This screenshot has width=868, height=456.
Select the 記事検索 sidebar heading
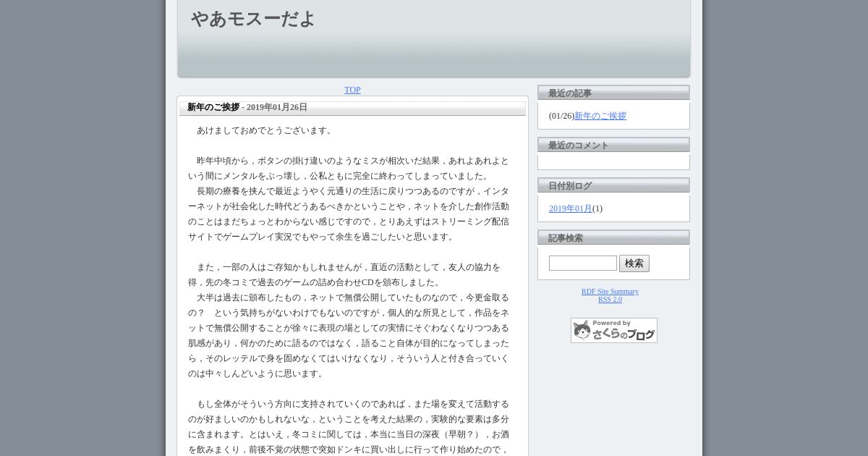[x=566, y=238]
